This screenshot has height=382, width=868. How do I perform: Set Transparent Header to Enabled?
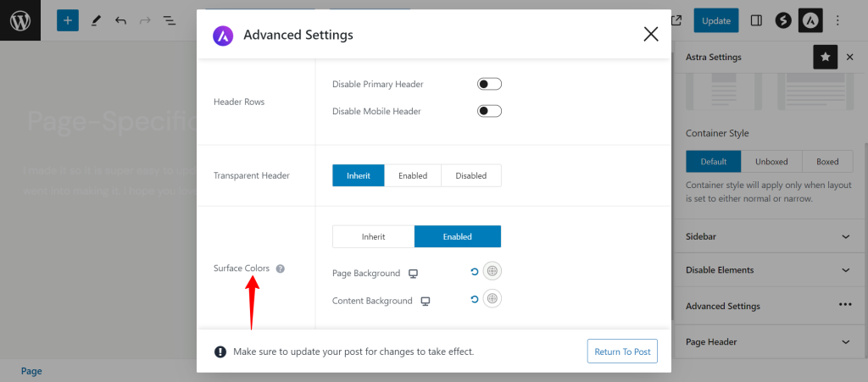413,176
